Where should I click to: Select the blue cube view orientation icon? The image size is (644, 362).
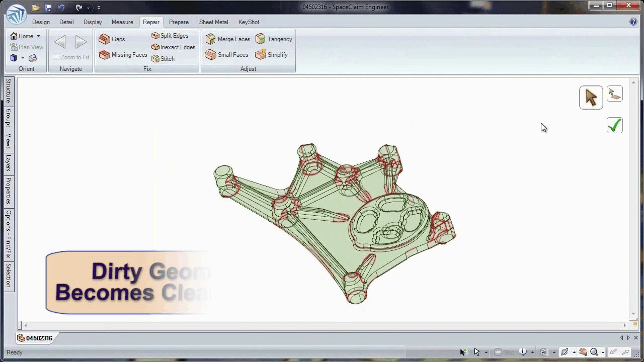click(x=14, y=58)
